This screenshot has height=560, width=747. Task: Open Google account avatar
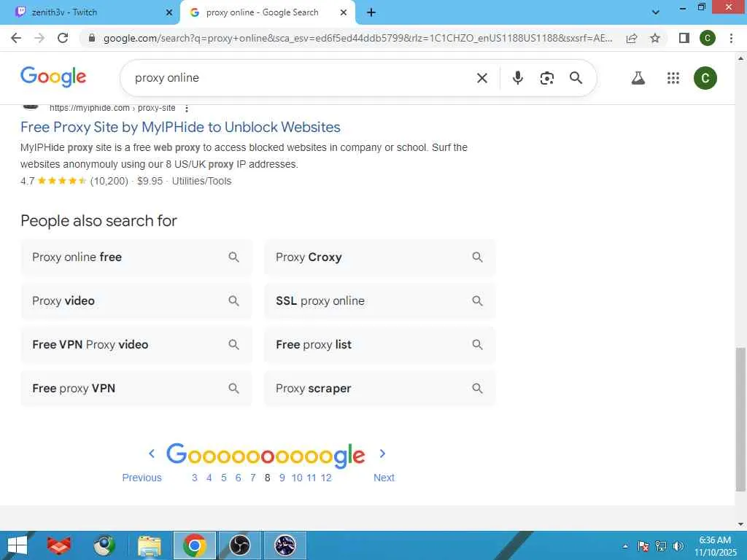point(705,77)
